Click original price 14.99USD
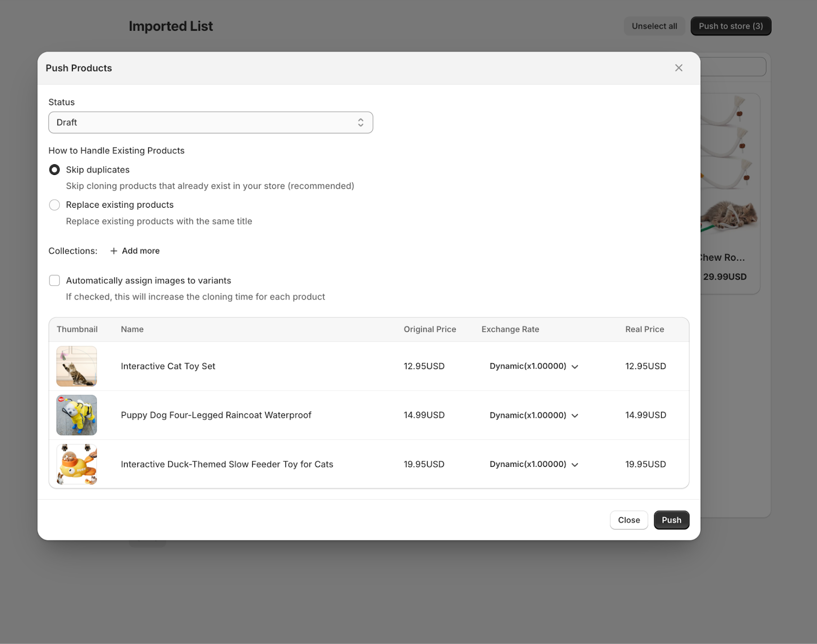Image resolution: width=817 pixels, height=644 pixels. 424,415
